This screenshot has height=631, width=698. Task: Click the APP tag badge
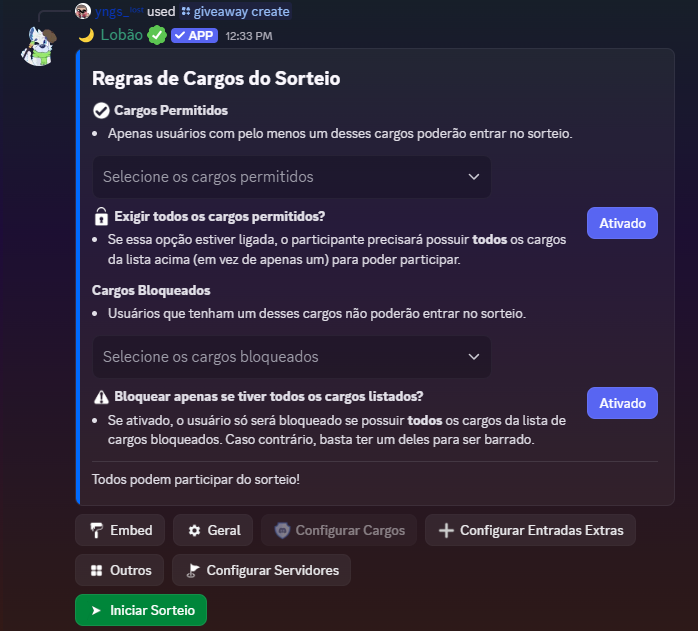(x=194, y=35)
